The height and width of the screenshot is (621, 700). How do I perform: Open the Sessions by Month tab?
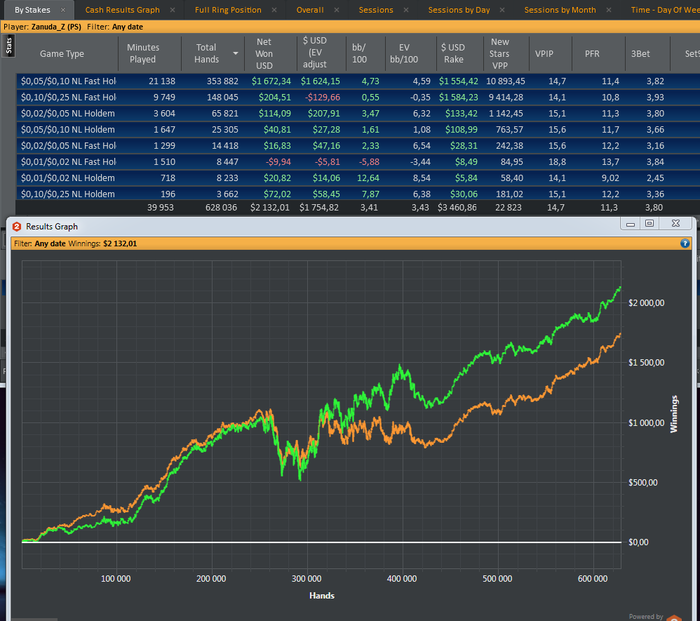coord(560,10)
